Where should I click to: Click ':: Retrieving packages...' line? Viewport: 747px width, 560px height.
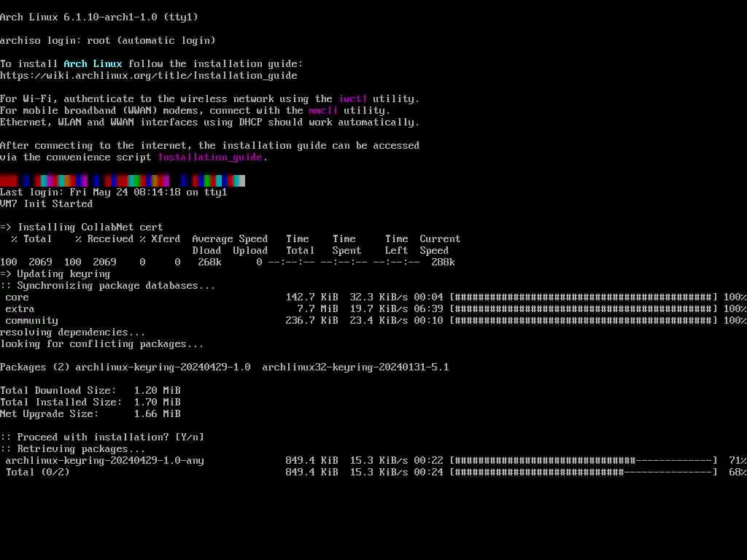73,449
